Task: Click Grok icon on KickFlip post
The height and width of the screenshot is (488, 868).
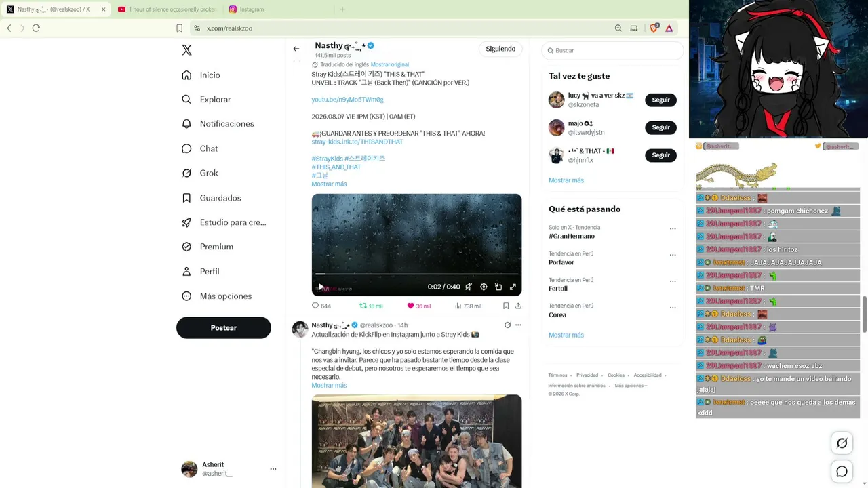Action: pyautogui.click(x=507, y=325)
